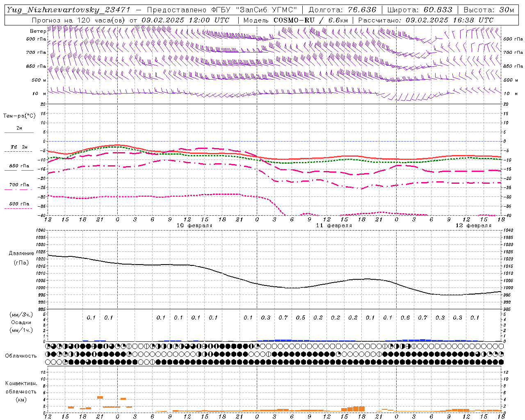The height and width of the screenshot is (420, 525).
Task: Click the Долгота: 76.636 header value
Action: coord(342,10)
